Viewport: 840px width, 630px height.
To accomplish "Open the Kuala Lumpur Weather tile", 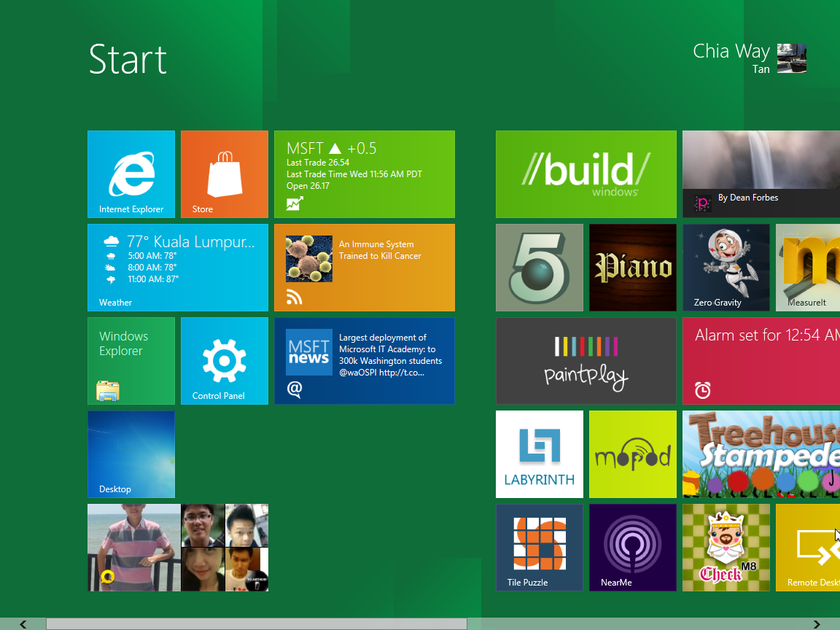I will pos(178,268).
